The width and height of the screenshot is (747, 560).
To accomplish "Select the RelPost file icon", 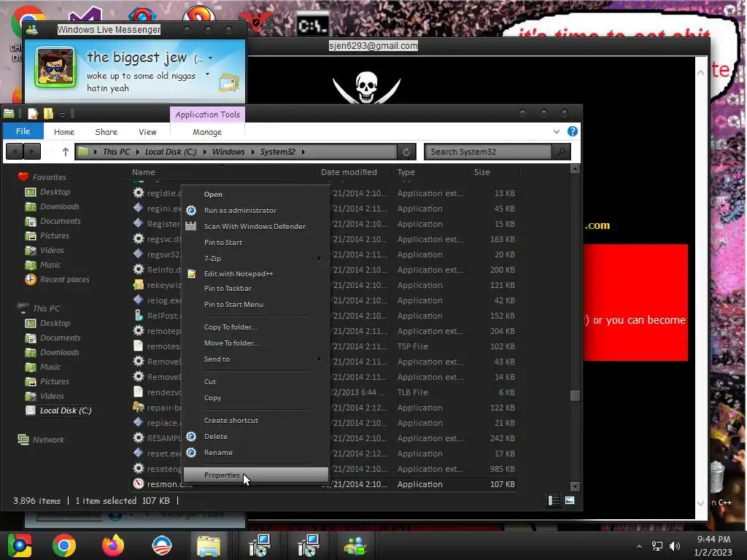I will click(138, 315).
